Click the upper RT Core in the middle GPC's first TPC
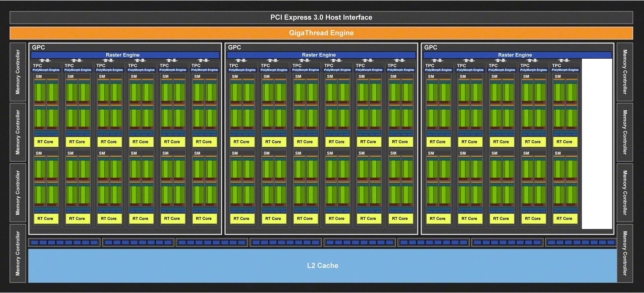Image resolution: width=644 pixels, height=293 pixels. tap(241, 142)
